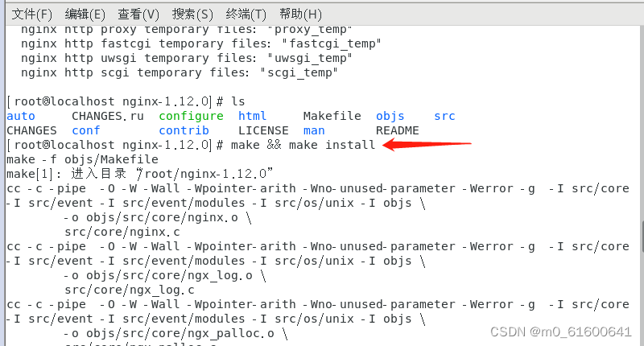Image resolution: width=644 pixels, height=346 pixels.
Task: Click the 'CHANGES.ru' file name
Action: point(108,116)
